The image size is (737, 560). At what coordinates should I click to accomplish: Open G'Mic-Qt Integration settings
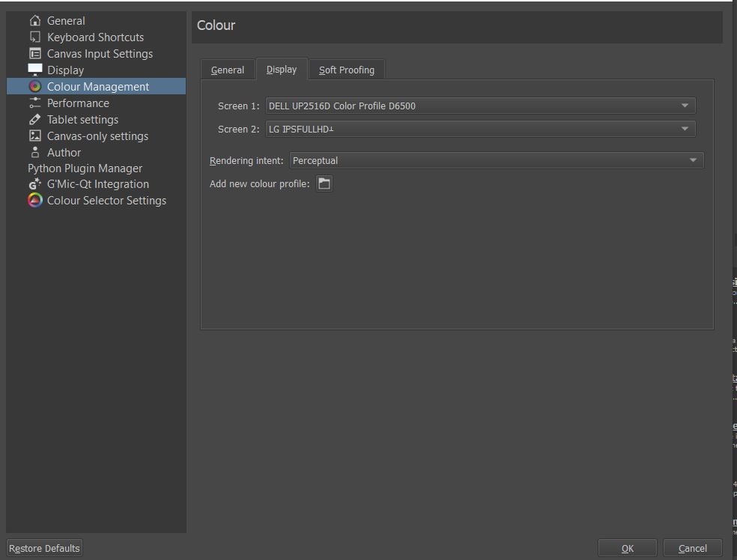point(98,184)
